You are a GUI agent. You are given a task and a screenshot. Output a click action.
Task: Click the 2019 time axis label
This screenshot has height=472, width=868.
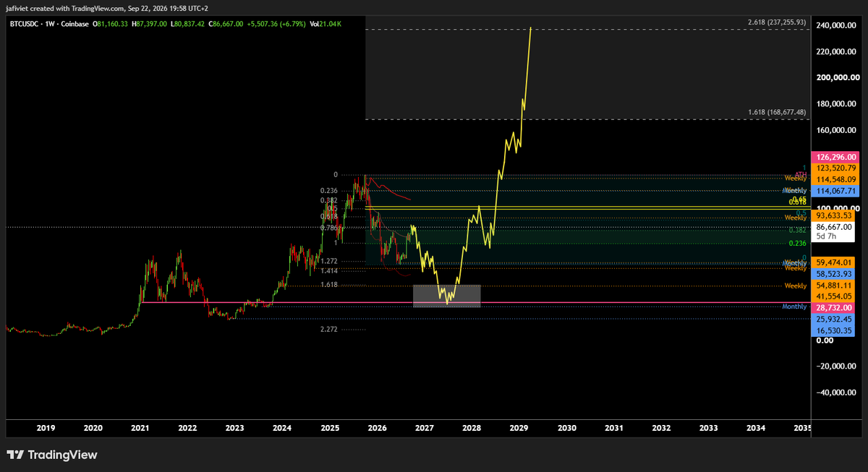(x=46, y=428)
